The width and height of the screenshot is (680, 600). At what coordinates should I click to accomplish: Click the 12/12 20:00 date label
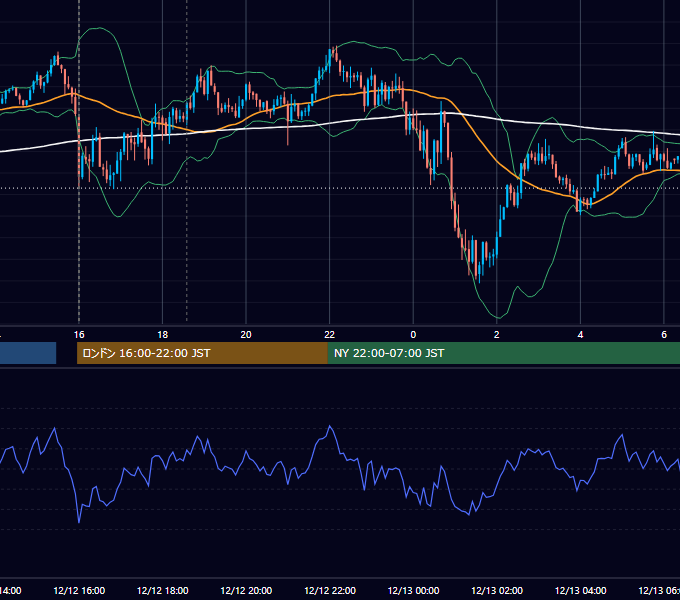point(246,590)
